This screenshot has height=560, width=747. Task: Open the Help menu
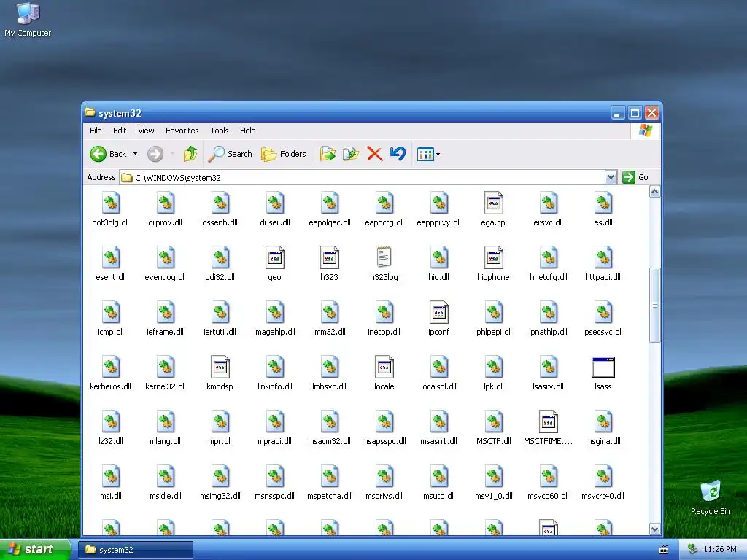pyautogui.click(x=248, y=131)
